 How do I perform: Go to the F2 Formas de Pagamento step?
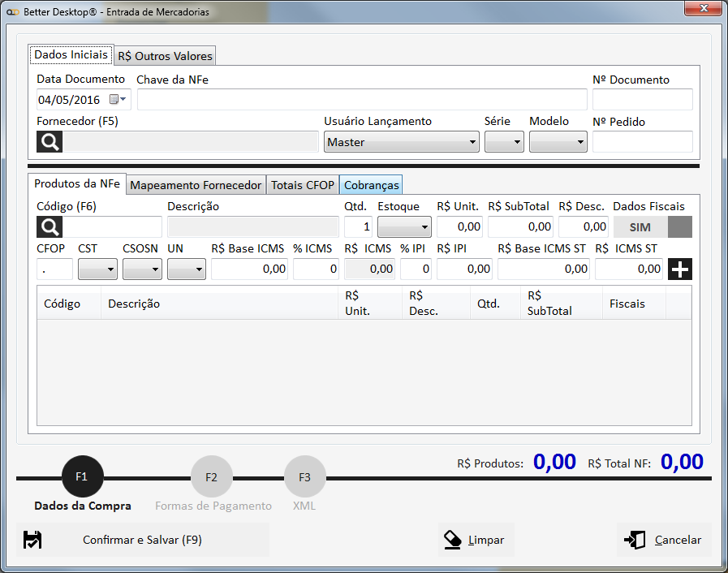(211, 477)
